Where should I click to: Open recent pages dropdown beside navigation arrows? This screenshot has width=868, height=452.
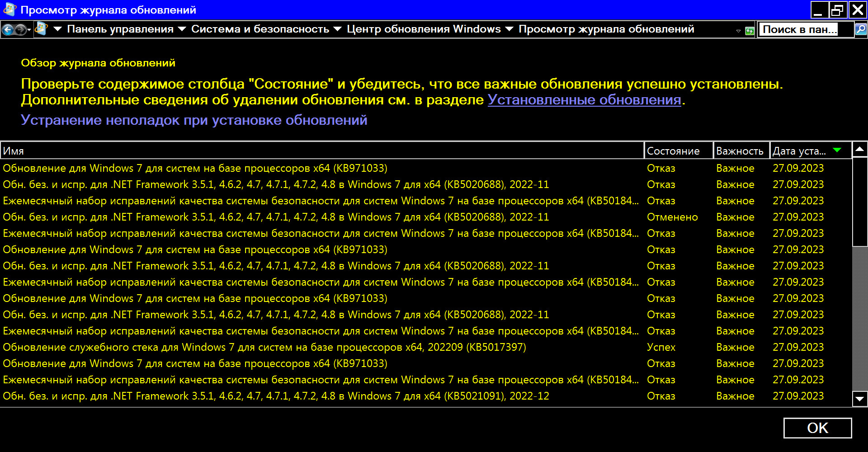29,30
